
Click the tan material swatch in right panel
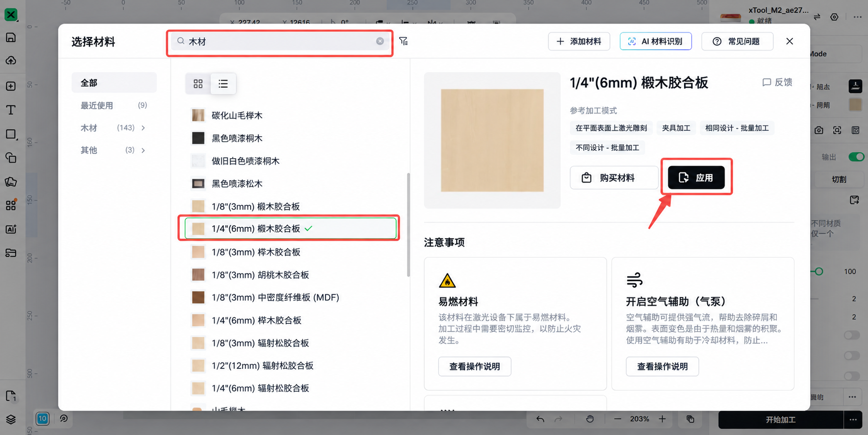tap(855, 104)
